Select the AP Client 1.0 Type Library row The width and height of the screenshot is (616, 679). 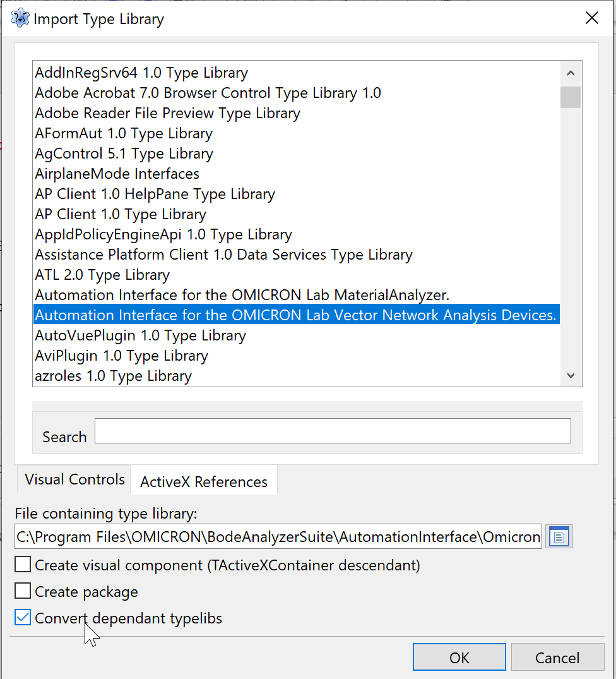pyautogui.click(x=297, y=214)
